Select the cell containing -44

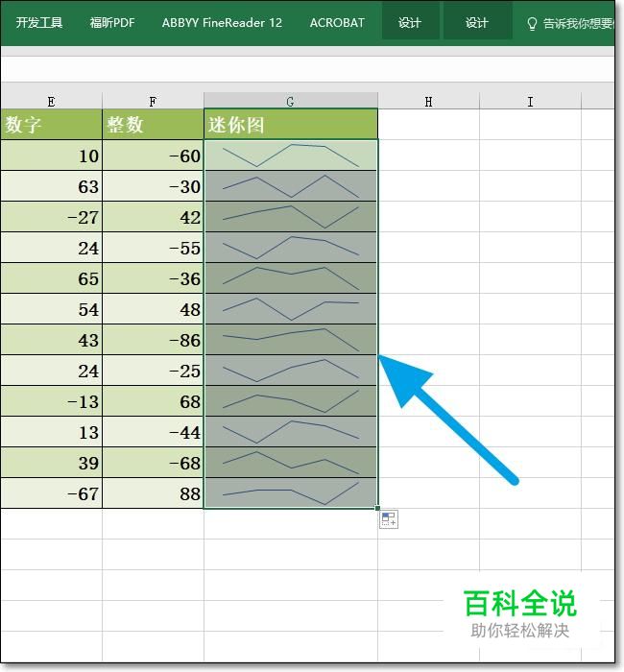[153, 432]
